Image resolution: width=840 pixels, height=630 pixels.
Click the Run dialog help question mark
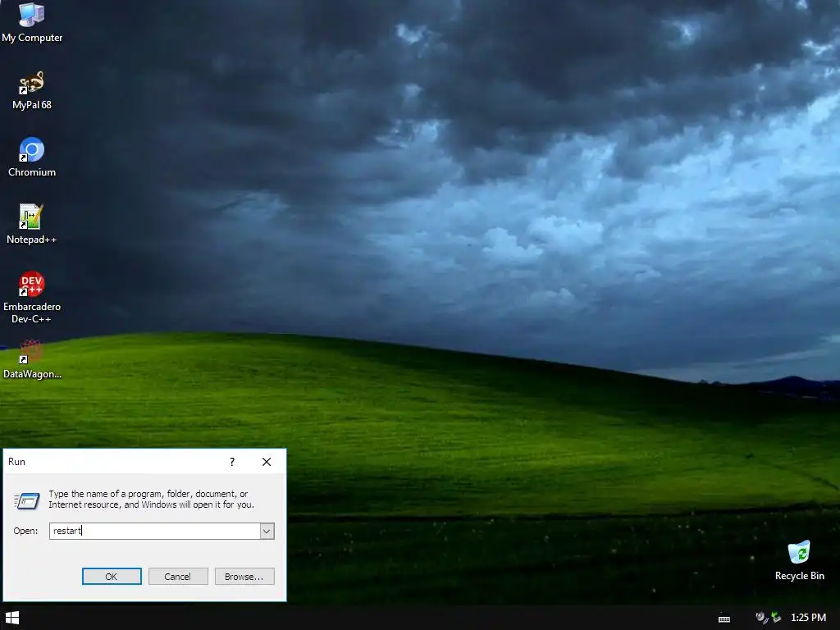(232, 462)
